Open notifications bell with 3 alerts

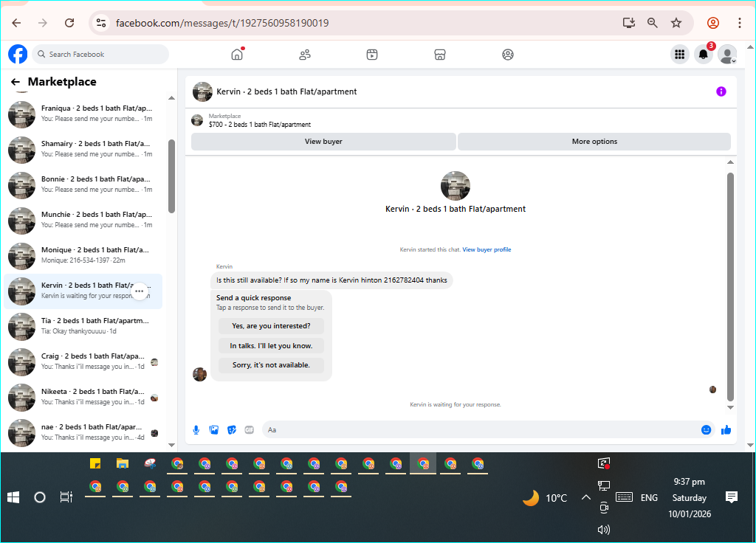(704, 55)
